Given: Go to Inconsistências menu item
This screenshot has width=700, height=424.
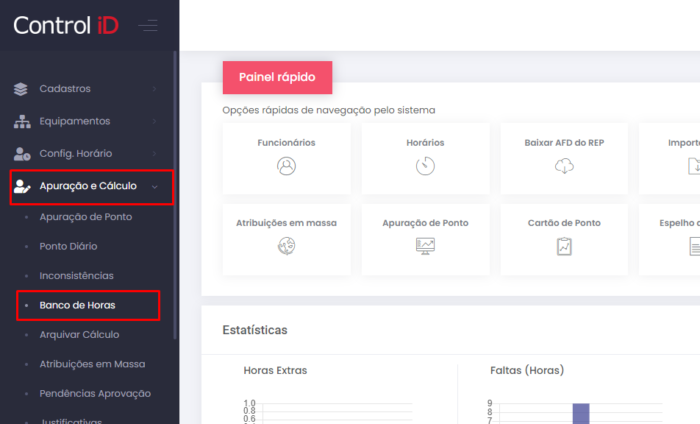Looking at the screenshot, I should click(76, 275).
